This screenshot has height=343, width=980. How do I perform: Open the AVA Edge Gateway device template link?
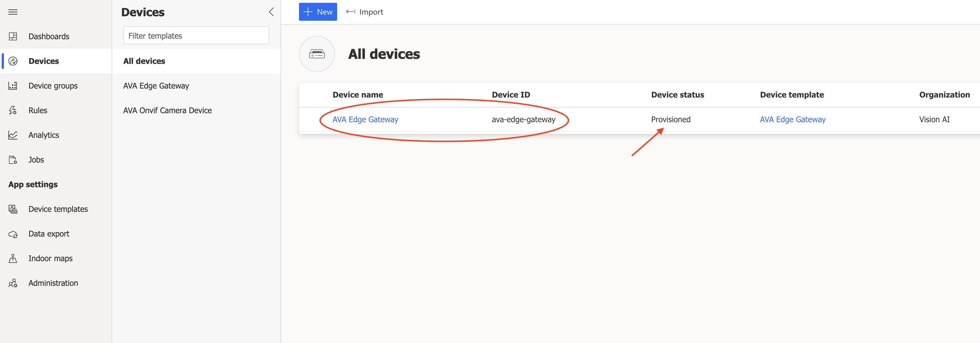point(792,119)
